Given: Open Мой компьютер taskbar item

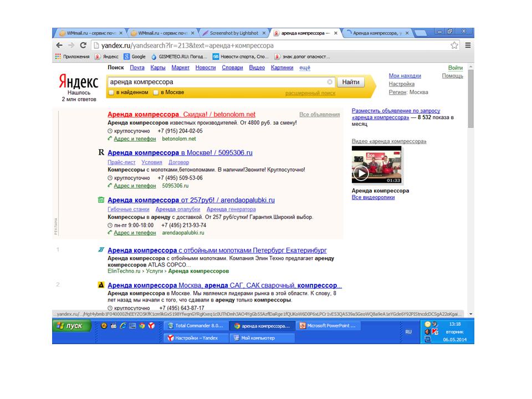Looking at the screenshot, I should (262, 338).
